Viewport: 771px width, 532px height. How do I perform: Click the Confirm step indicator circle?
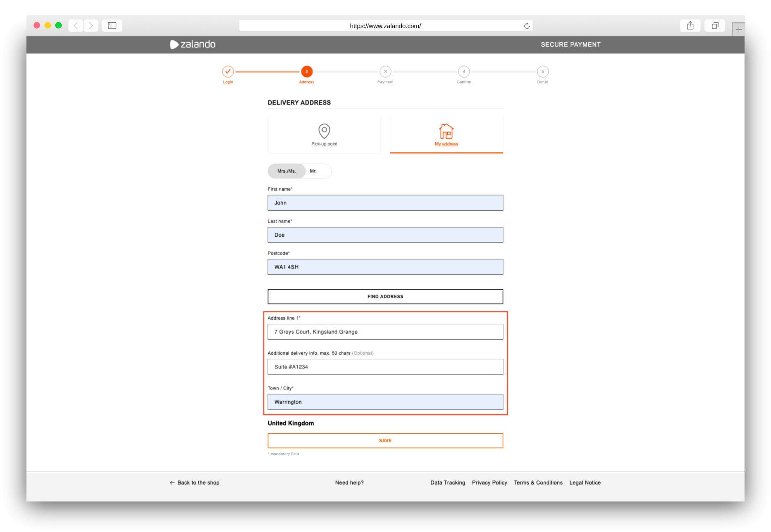[x=464, y=71]
